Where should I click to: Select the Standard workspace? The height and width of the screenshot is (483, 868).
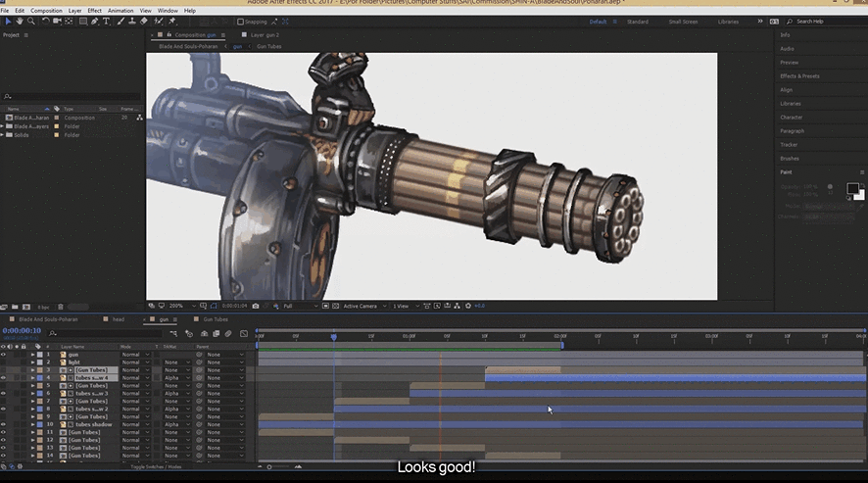click(x=637, y=22)
